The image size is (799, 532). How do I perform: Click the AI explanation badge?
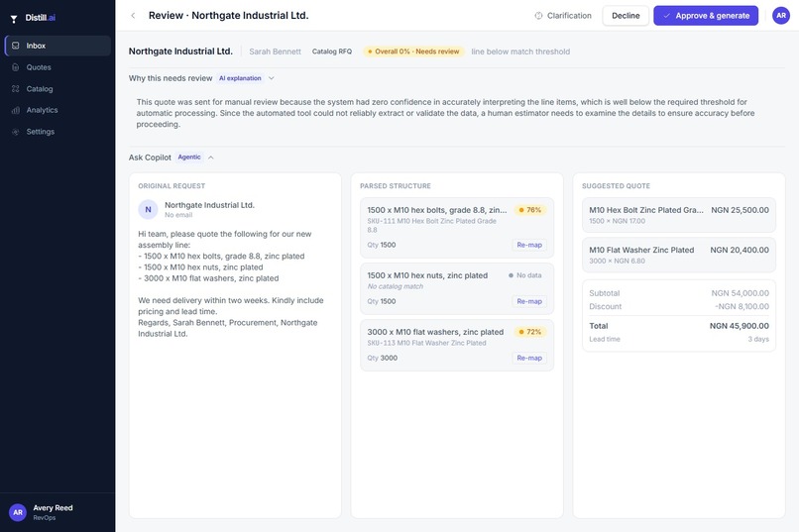coord(240,78)
